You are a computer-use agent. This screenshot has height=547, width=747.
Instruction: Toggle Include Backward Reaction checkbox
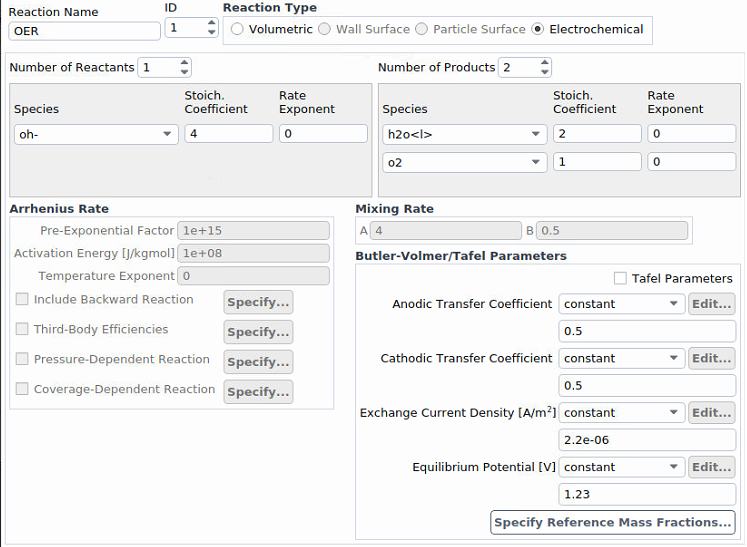tap(22, 299)
